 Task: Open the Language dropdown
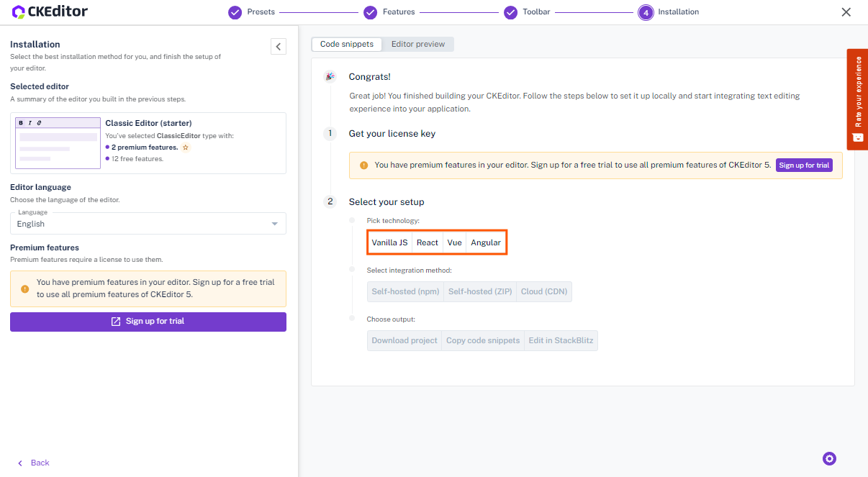point(148,224)
